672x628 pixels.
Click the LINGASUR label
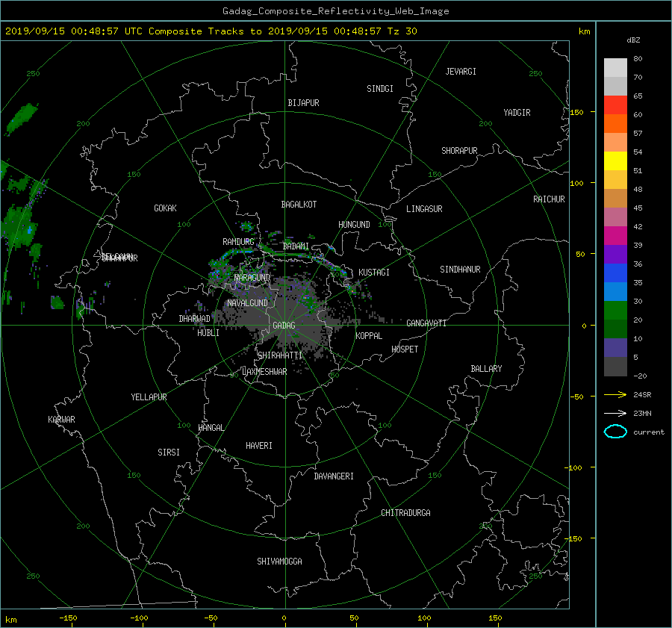click(x=424, y=209)
